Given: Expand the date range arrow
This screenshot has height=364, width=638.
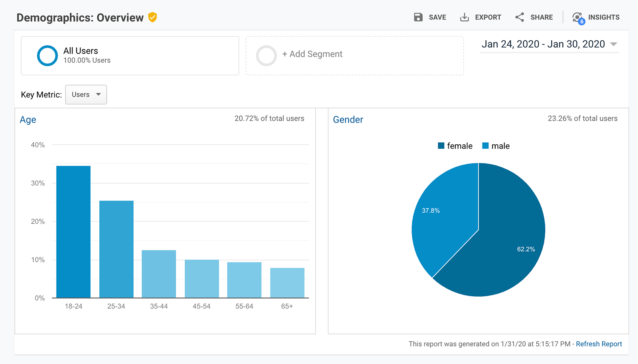Looking at the screenshot, I should tap(614, 44).
